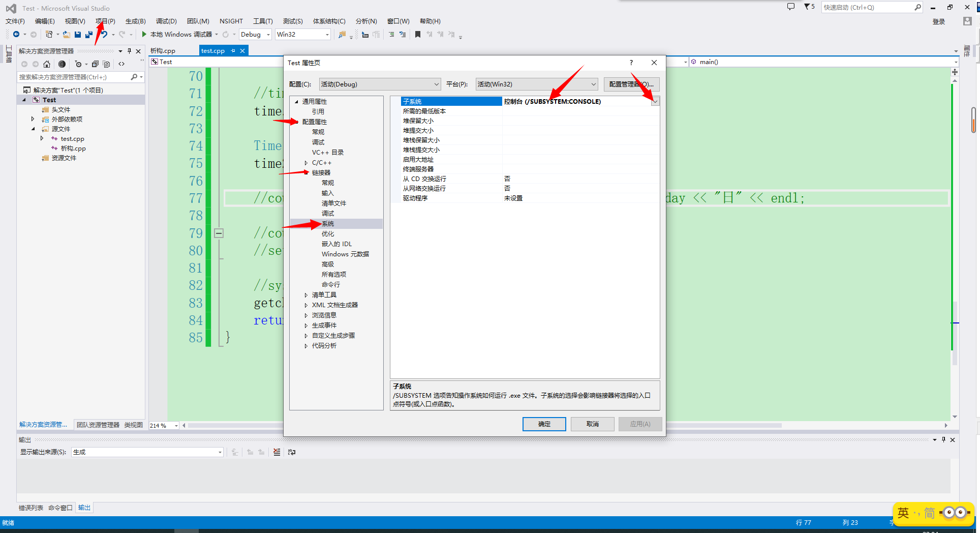Screen dimensions: 980x533
Task: Save current file with the floppy icon
Action: click(78, 34)
